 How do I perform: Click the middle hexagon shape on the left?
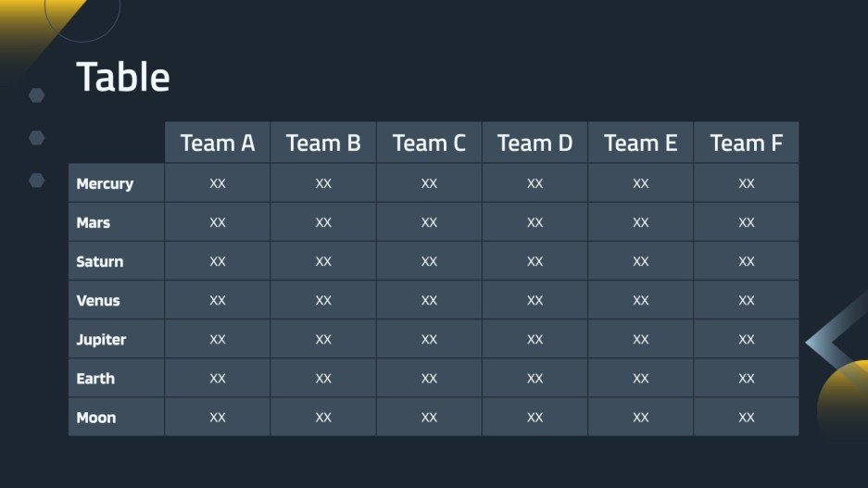click(x=37, y=137)
